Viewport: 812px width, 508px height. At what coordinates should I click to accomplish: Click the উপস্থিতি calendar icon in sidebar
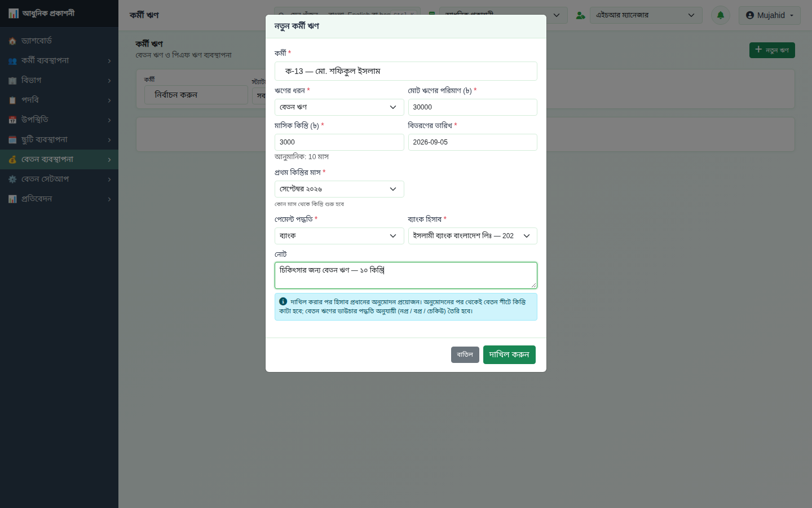click(x=12, y=120)
